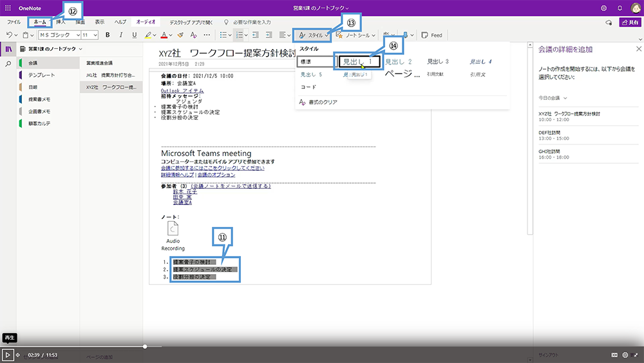Toggle Underline formatting
The width and height of the screenshot is (644, 363).
pos(135,35)
